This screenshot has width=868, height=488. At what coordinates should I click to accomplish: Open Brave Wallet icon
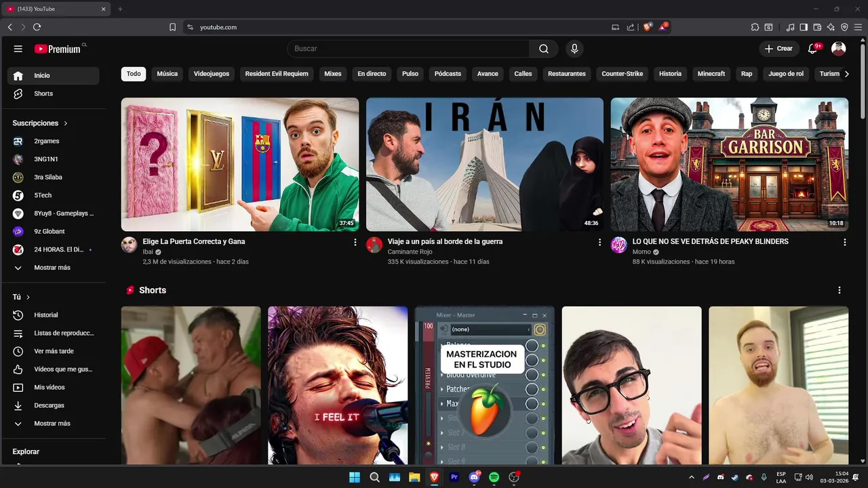pyautogui.click(x=817, y=27)
